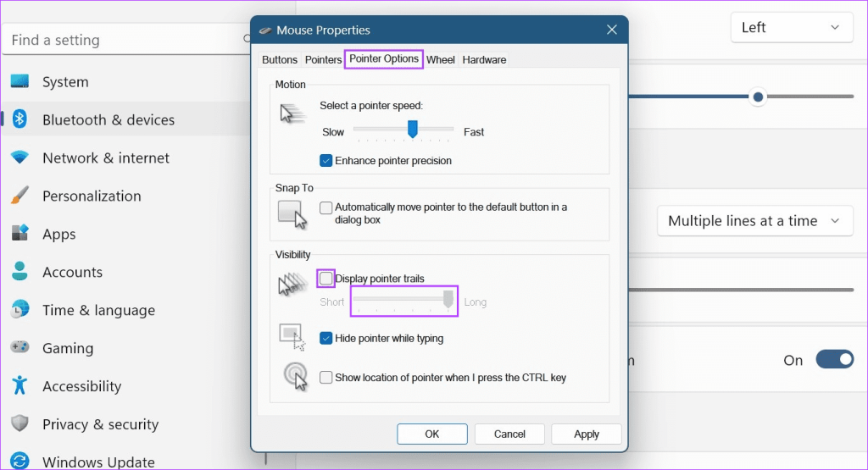Screen dimensions: 868x470
Task: Click the Network & internet wifi icon
Action: coord(20,158)
